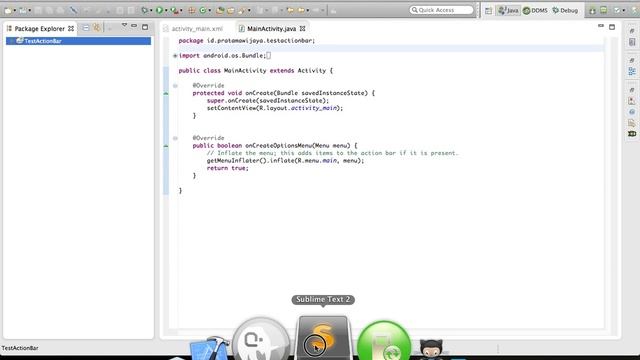The width and height of the screenshot is (640, 360).
Task: Open the Debug configurations dropdown arrow
Action: [151, 11]
